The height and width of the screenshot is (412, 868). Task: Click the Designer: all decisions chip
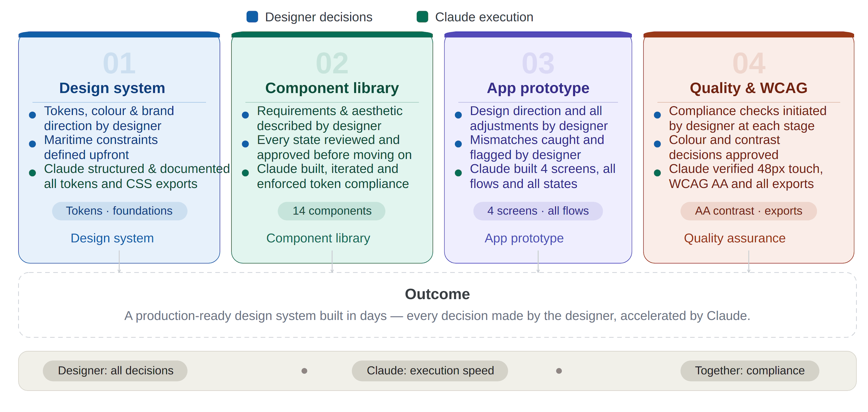(x=115, y=371)
